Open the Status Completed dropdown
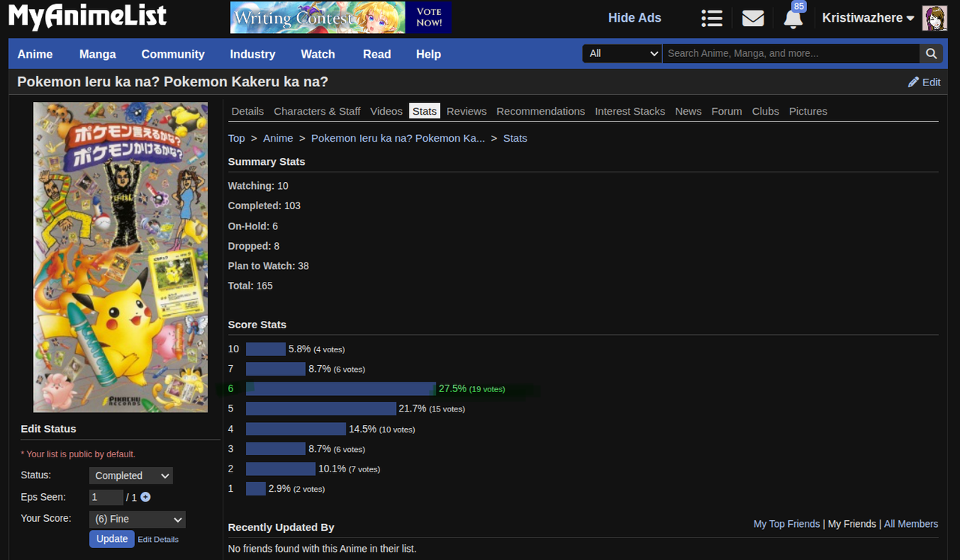Viewport: 960px width, 560px height. tap(131, 475)
